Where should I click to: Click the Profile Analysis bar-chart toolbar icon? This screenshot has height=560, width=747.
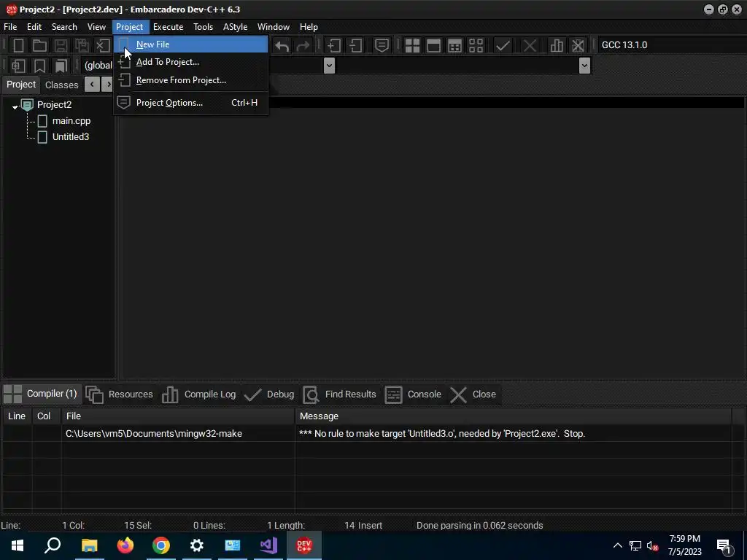tap(557, 45)
